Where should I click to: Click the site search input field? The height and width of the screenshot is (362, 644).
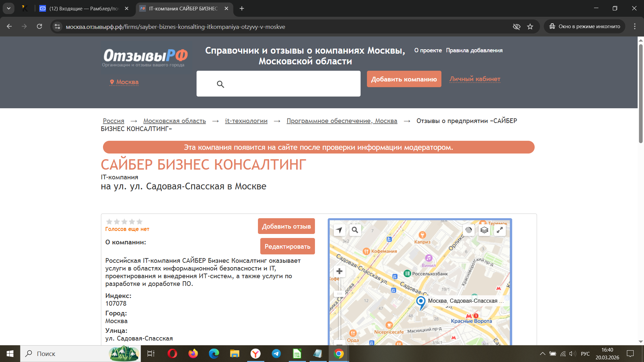pos(288,84)
